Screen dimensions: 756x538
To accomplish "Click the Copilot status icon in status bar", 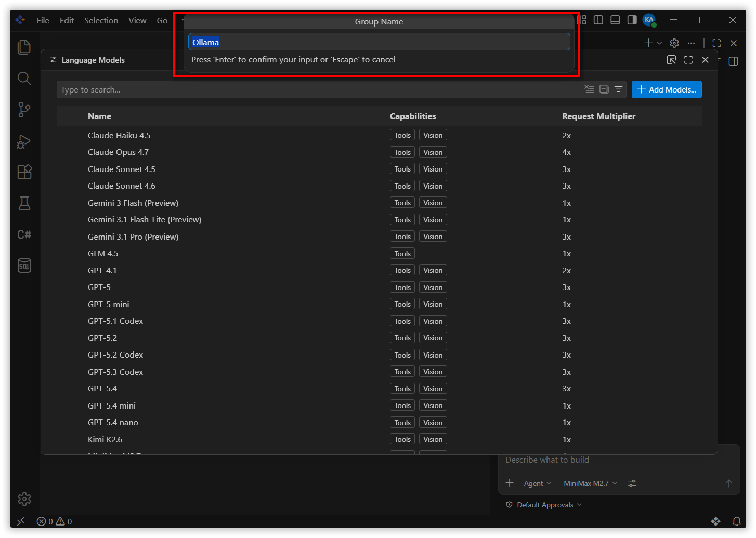I will 716,521.
